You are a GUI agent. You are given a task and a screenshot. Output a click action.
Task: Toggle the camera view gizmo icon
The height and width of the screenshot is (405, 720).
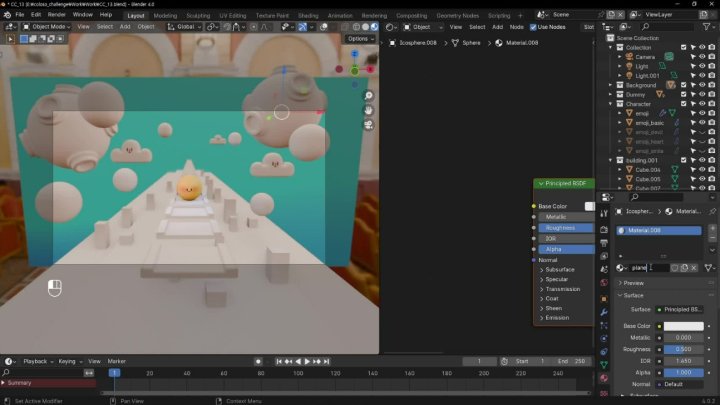coord(368,124)
